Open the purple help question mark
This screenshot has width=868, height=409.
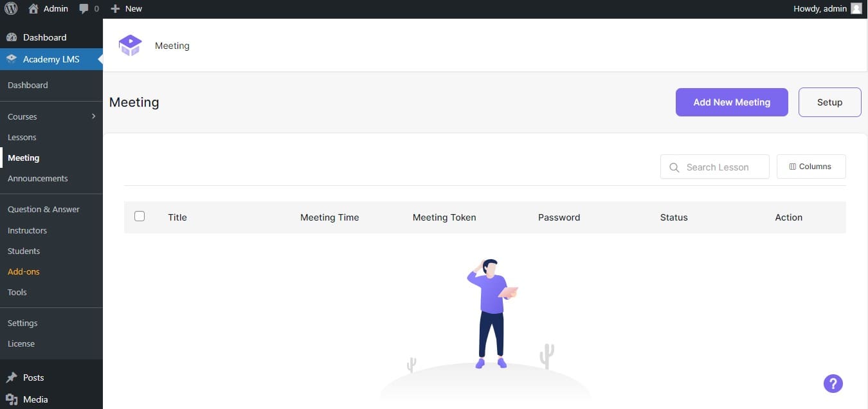[x=833, y=384]
